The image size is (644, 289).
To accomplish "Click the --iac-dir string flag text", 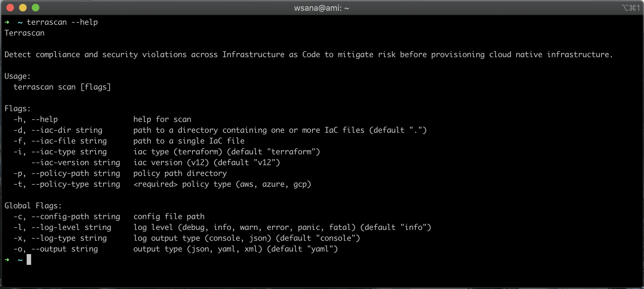I will [67, 130].
